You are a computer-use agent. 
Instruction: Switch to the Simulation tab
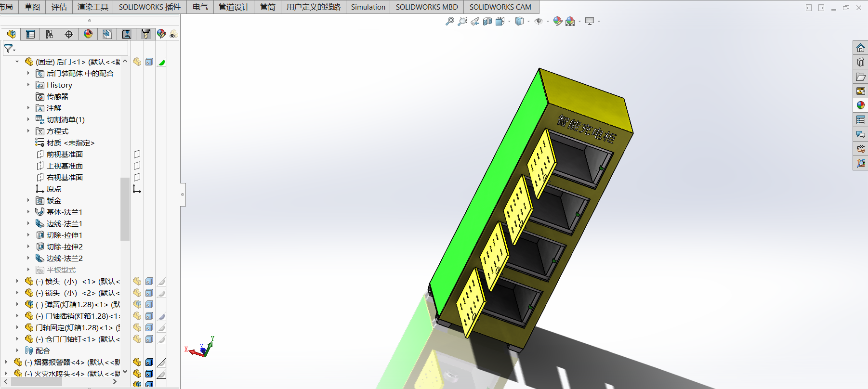point(368,7)
